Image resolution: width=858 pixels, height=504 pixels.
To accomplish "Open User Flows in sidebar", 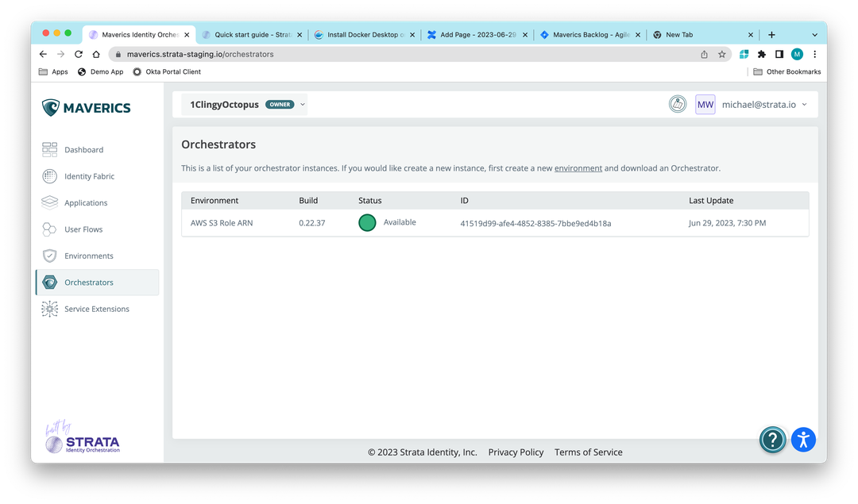I will (98, 229).
